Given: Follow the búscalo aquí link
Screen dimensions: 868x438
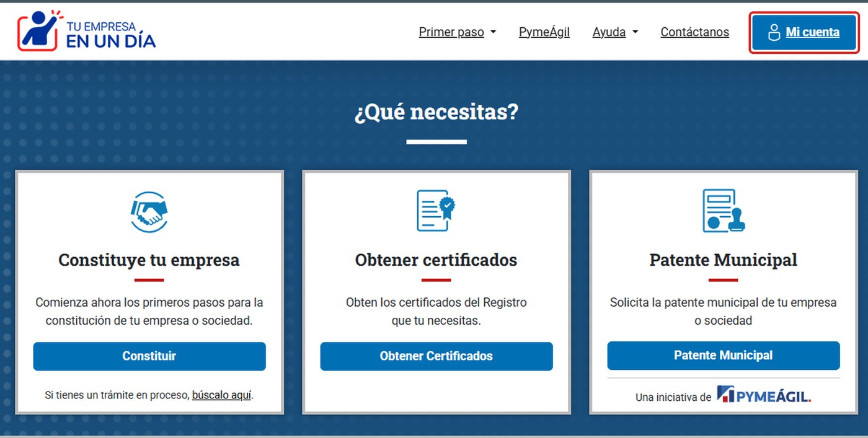Looking at the screenshot, I should pyautogui.click(x=221, y=395).
